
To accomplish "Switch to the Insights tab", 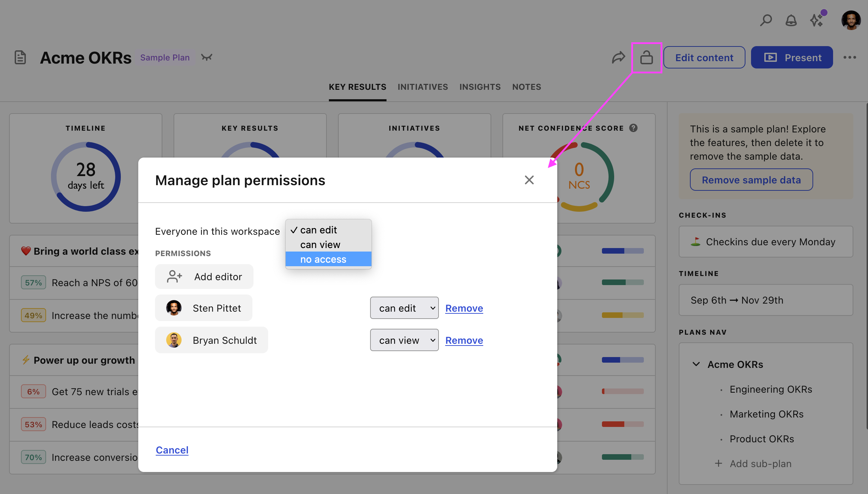I will pos(480,87).
